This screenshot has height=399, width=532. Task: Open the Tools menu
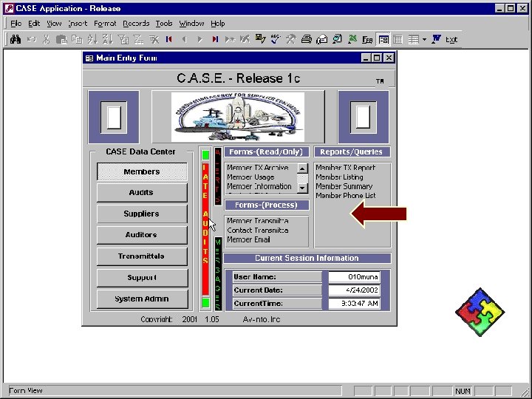164,24
